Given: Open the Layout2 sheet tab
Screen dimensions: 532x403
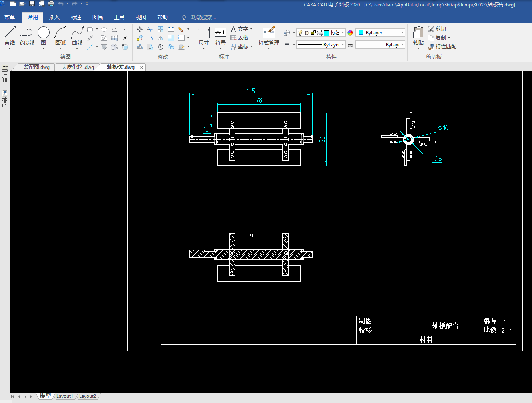Looking at the screenshot, I should coord(87,396).
